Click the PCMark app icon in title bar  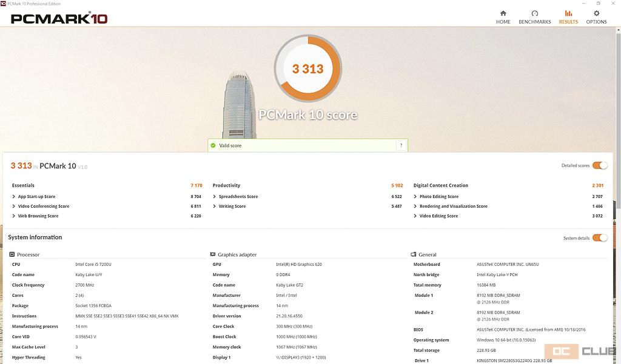click(3, 4)
